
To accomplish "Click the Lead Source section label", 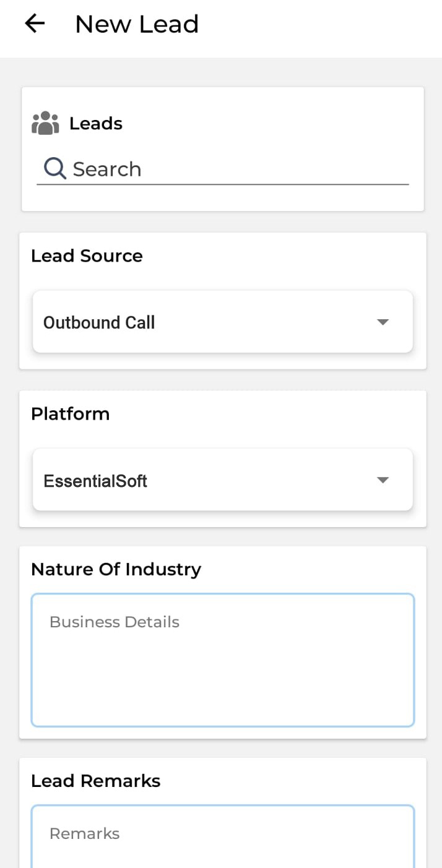I will click(x=87, y=256).
